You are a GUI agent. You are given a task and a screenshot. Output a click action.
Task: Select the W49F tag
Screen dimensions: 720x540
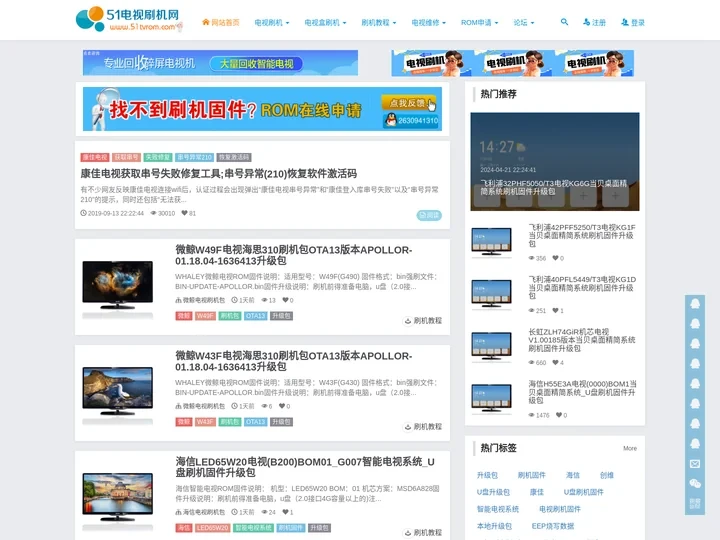click(205, 316)
